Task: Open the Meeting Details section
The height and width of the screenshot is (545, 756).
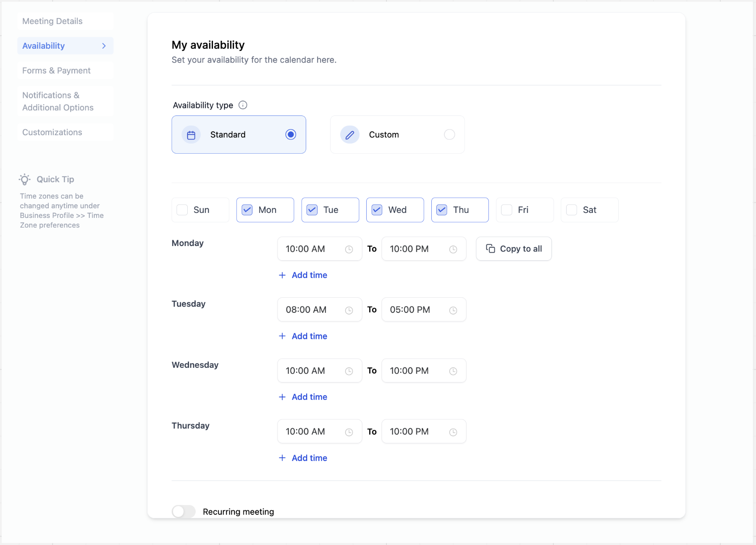Action: 65,21
